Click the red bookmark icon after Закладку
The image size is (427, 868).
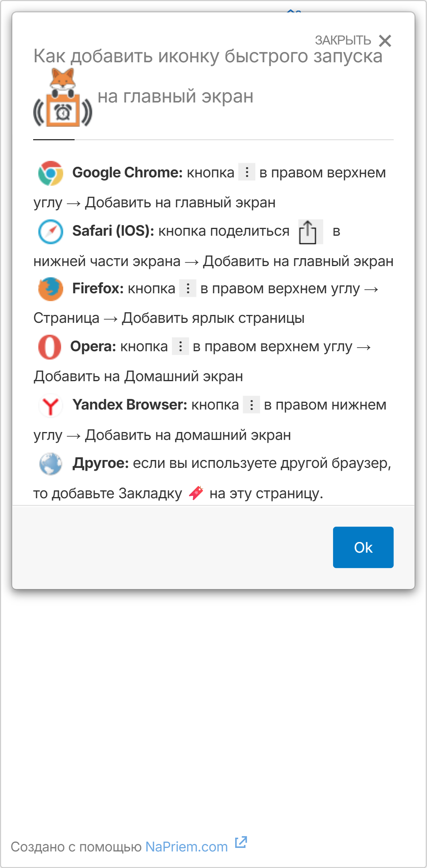point(196,493)
